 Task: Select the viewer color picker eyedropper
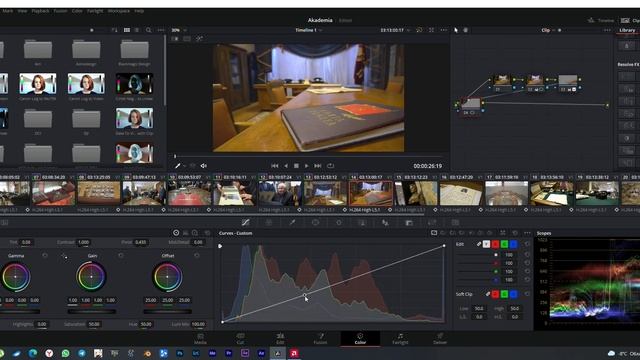tap(178, 166)
